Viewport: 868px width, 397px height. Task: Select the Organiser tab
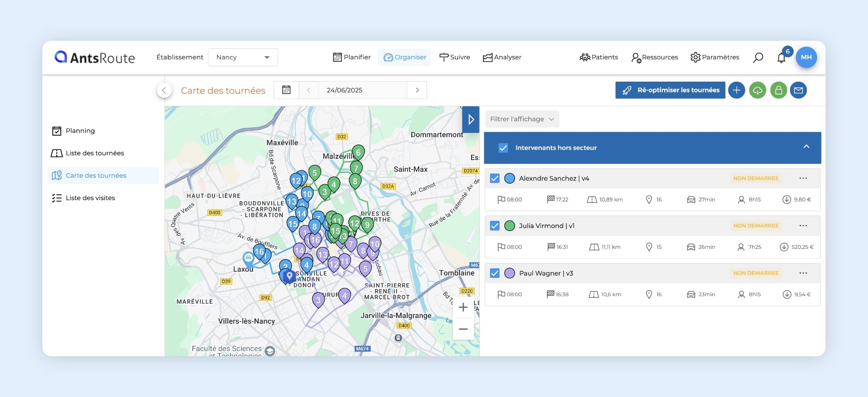(404, 57)
